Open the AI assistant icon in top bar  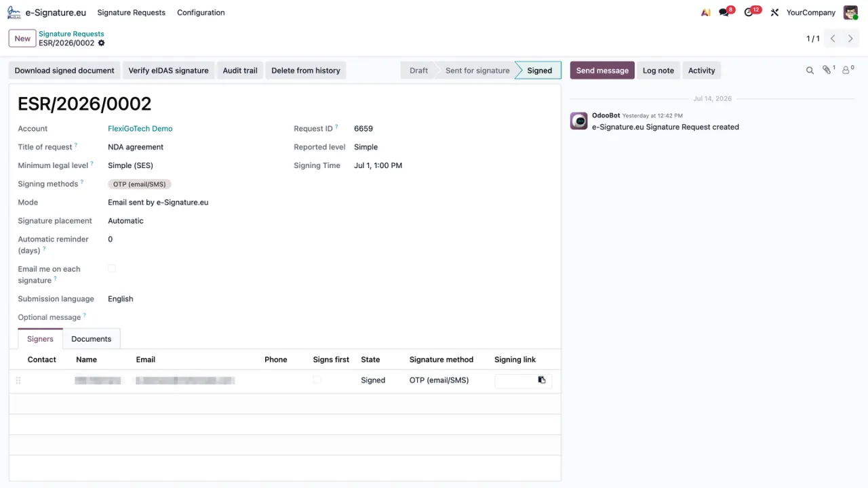[706, 12]
